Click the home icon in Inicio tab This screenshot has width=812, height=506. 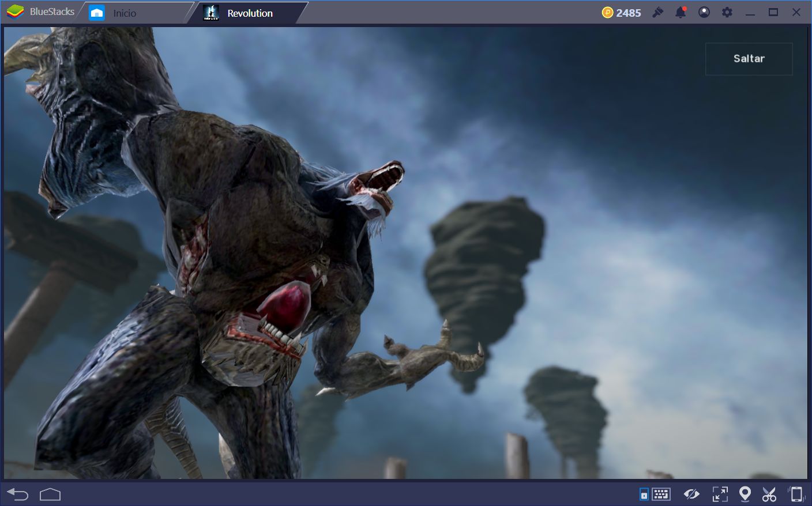[97, 13]
